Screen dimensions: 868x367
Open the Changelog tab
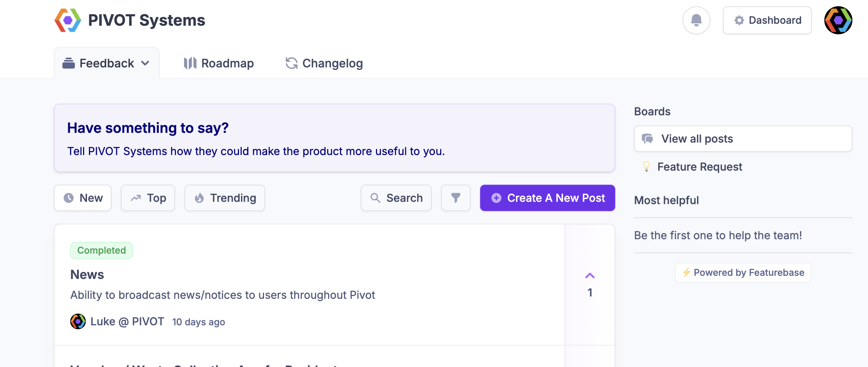[x=324, y=63]
